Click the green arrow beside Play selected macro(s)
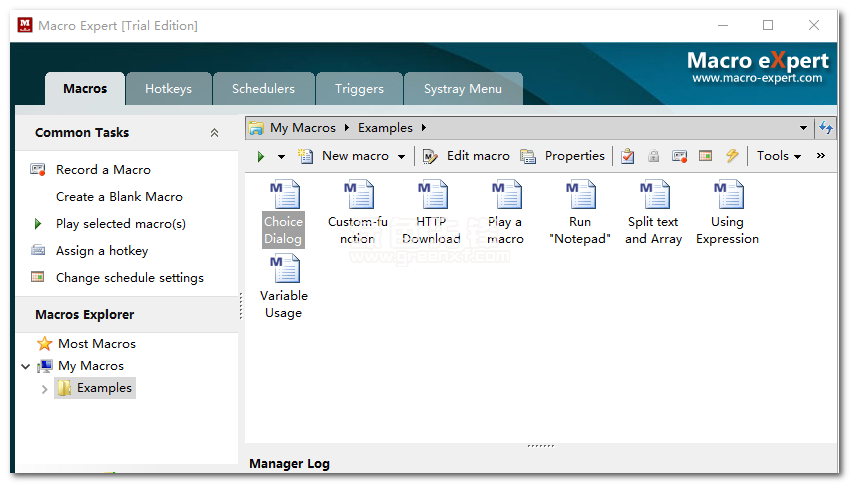 pos(38,223)
